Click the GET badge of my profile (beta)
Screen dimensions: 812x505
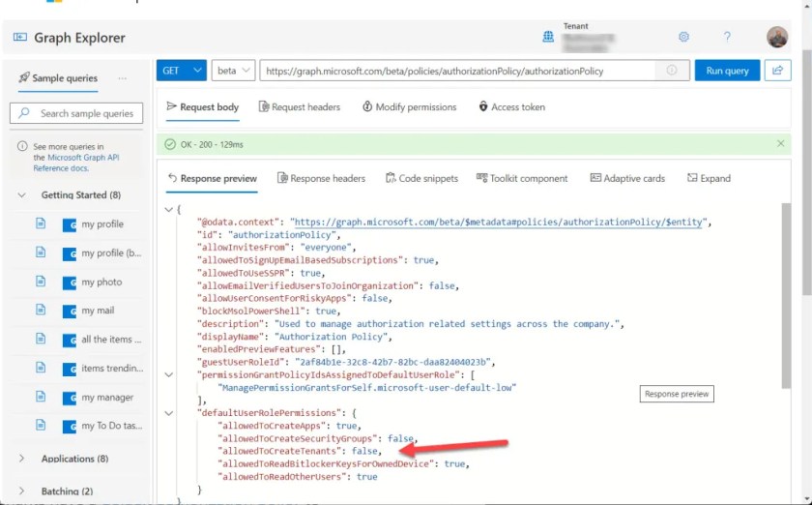click(70, 253)
